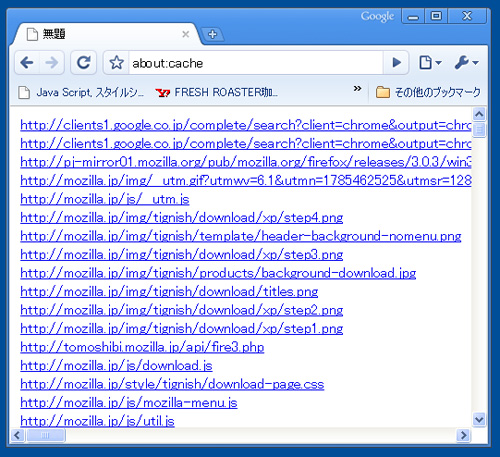The image size is (500, 457).
Task: Reload the page with the refresh icon
Action: [x=83, y=63]
